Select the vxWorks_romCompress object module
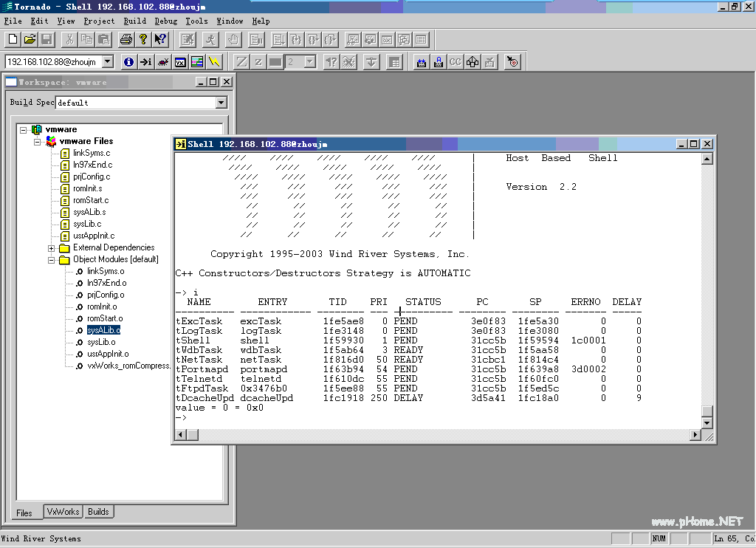Screen dimensions: 756x548 128,366
